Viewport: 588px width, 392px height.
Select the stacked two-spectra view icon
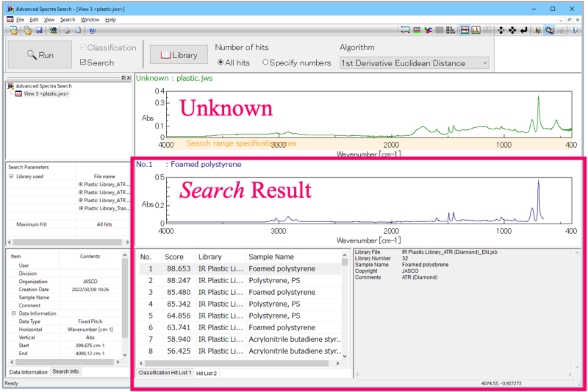(465, 30)
